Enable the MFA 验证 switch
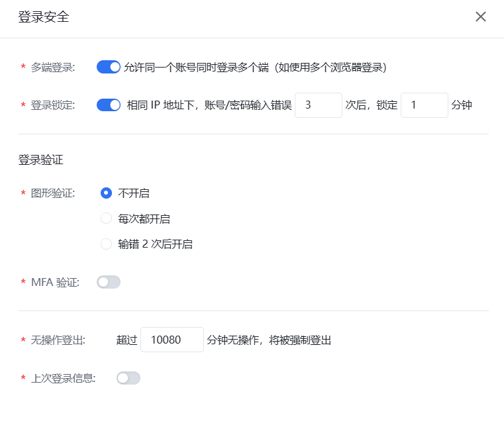 [109, 283]
